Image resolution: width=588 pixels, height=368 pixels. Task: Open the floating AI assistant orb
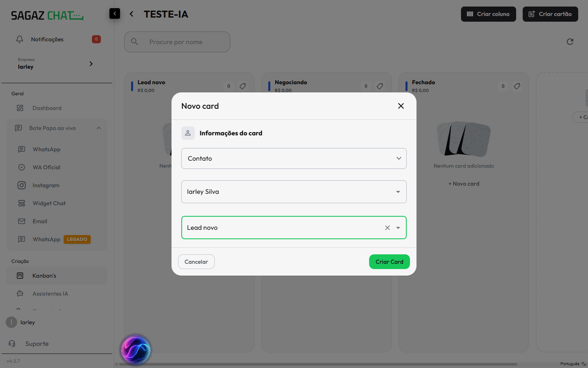(x=136, y=350)
